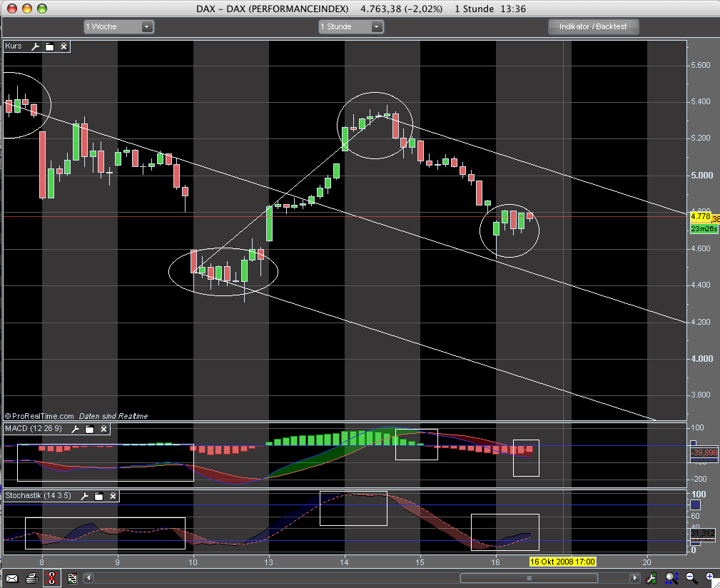
Task: Click the Kurs panel title
Action: click(14, 46)
